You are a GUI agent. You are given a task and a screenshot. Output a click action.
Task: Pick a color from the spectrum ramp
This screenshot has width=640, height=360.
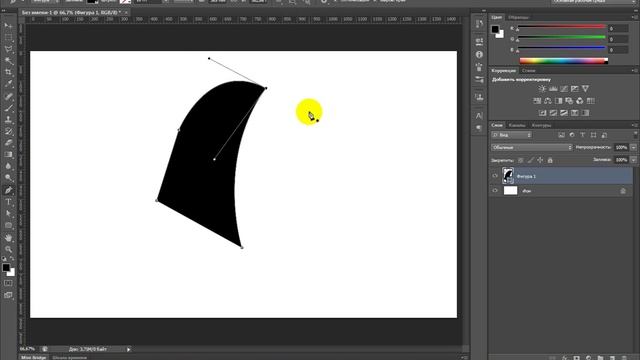coord(564,61)
